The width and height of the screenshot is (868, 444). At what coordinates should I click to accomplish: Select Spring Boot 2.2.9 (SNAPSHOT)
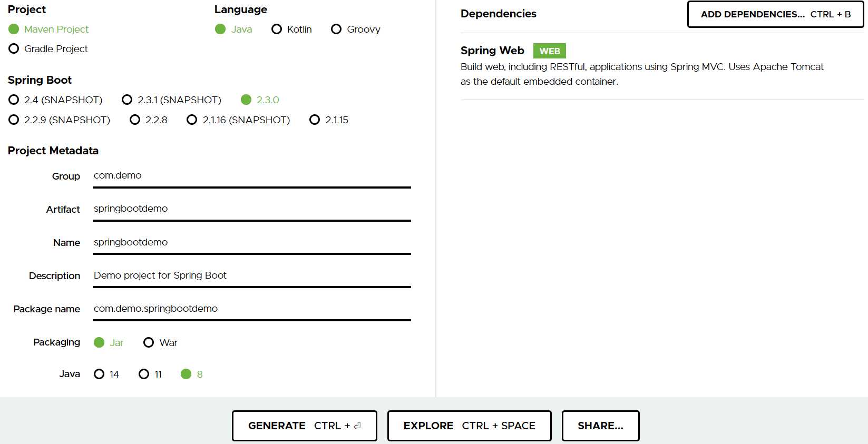tap(60, 120)
